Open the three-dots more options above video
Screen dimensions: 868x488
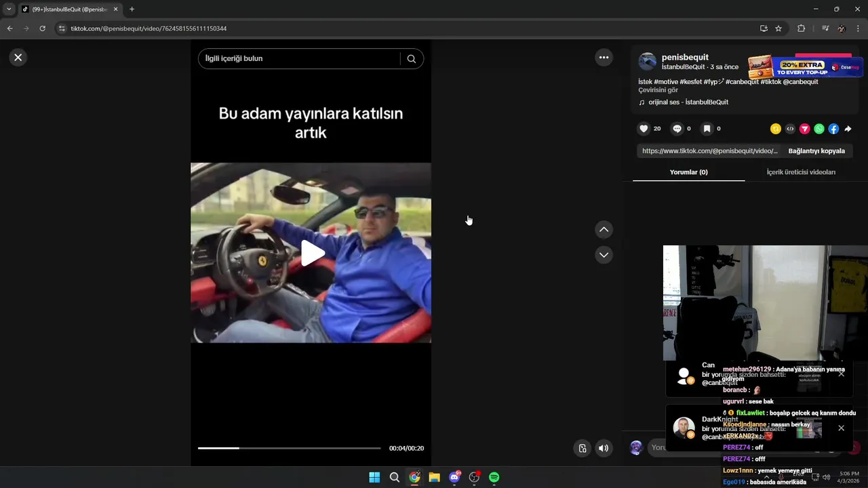[x=604, y=58]
